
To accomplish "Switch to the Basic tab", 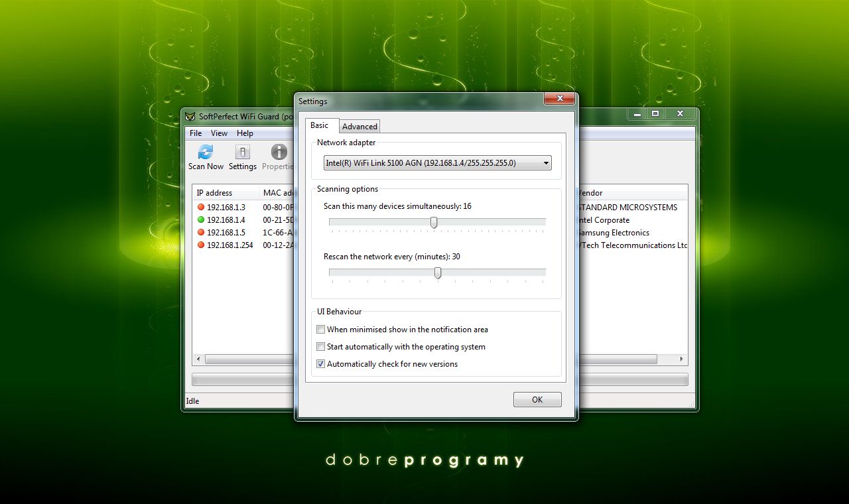I will click(x=322, y=125).
